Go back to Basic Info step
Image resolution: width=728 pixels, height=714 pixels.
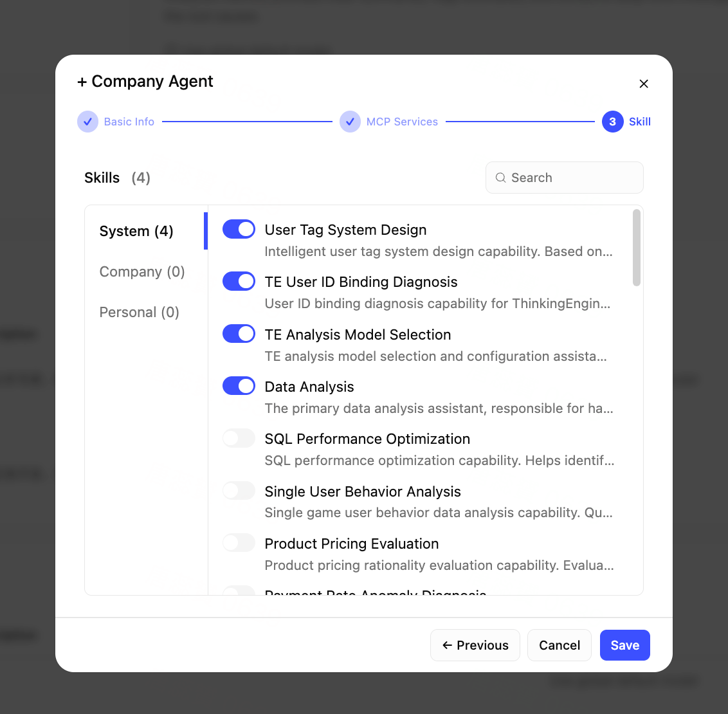(129, 122)
